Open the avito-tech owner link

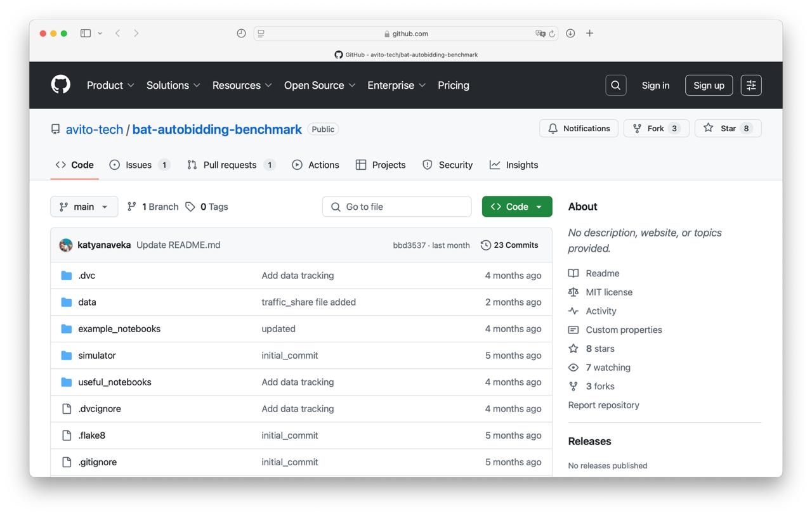tap(95, 129)
